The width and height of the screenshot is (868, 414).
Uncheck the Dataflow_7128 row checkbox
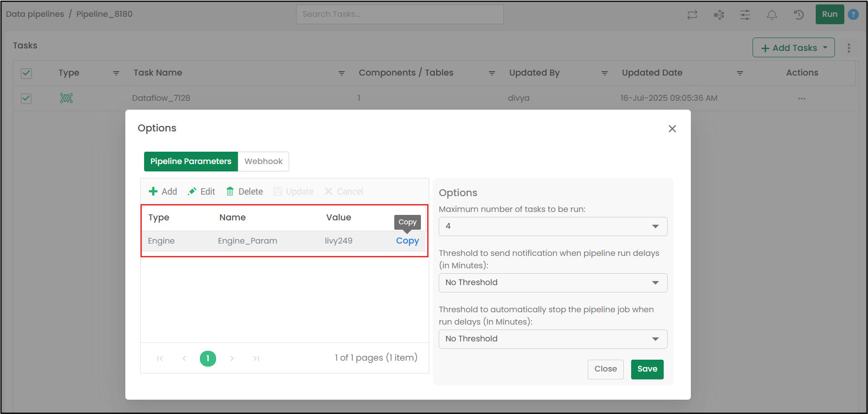pos(26,98)
